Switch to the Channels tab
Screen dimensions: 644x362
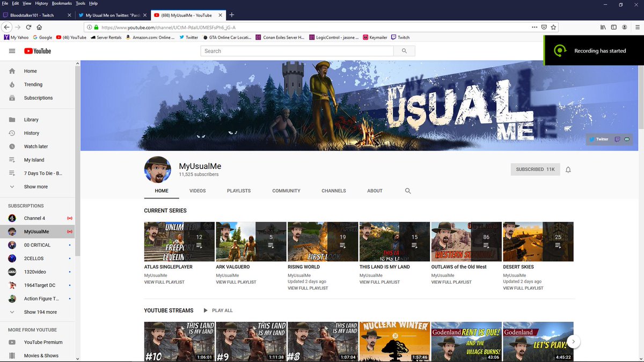pyautogui.click(x=334, y=191)
